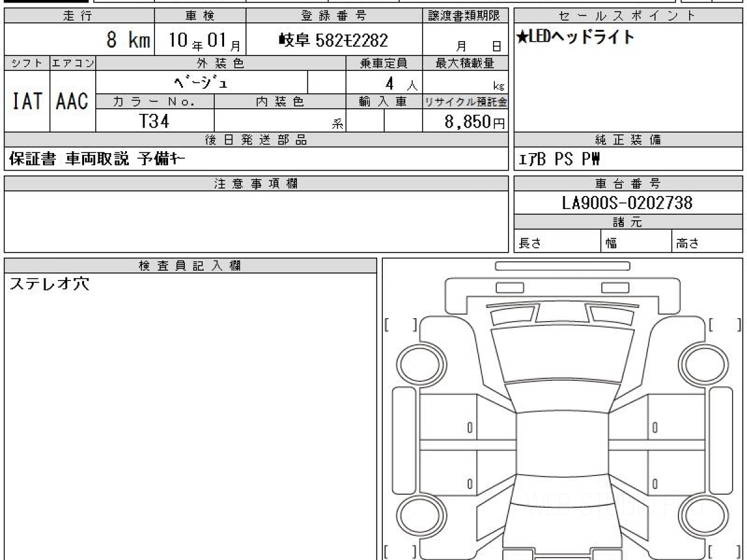Select the AAC air conditioner value
Viewport: 747px width, 560px height.
73,101
